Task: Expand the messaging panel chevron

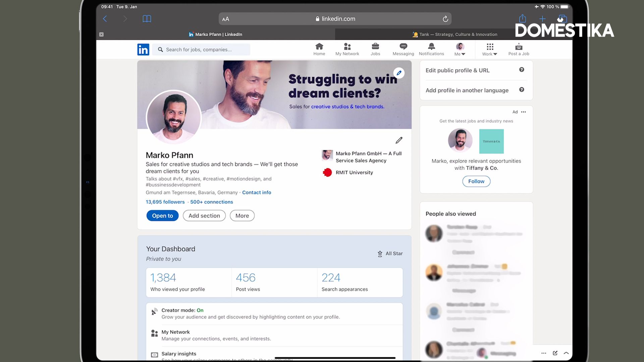Action: [x=566, y=353]
